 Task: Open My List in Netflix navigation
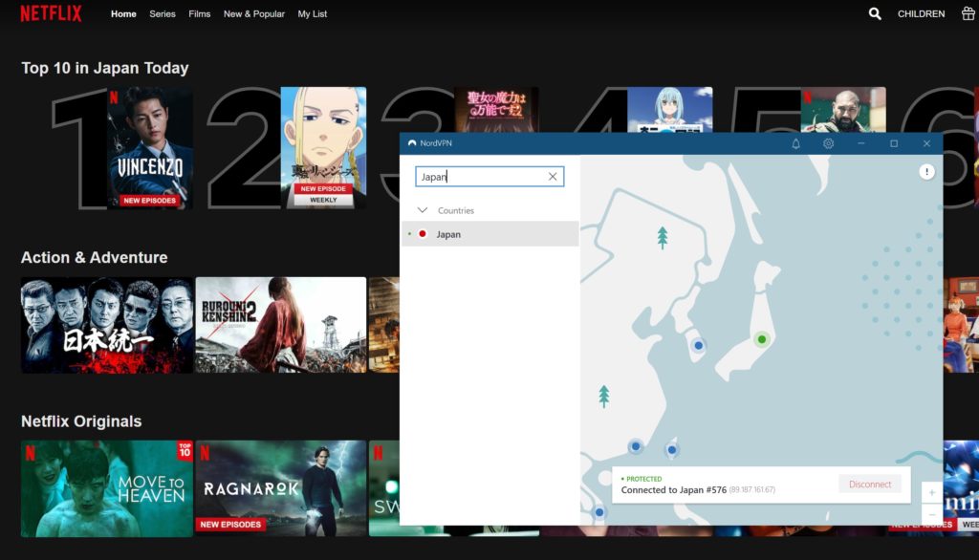point(313,14)
